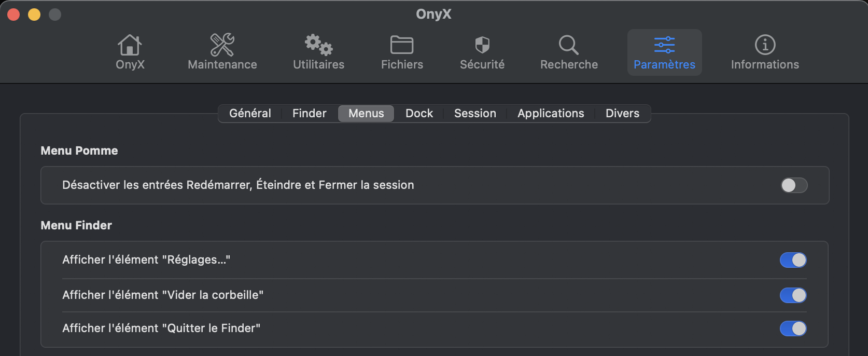Open the Session tab
The width and height of the screenshot is (868, 356).
(x=475, y=113)
